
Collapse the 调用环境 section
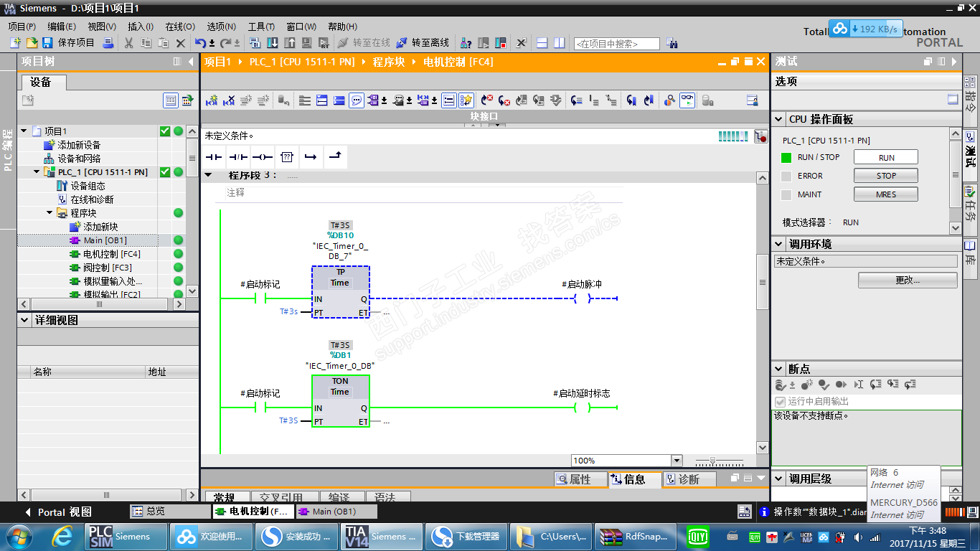coord(779,244)
